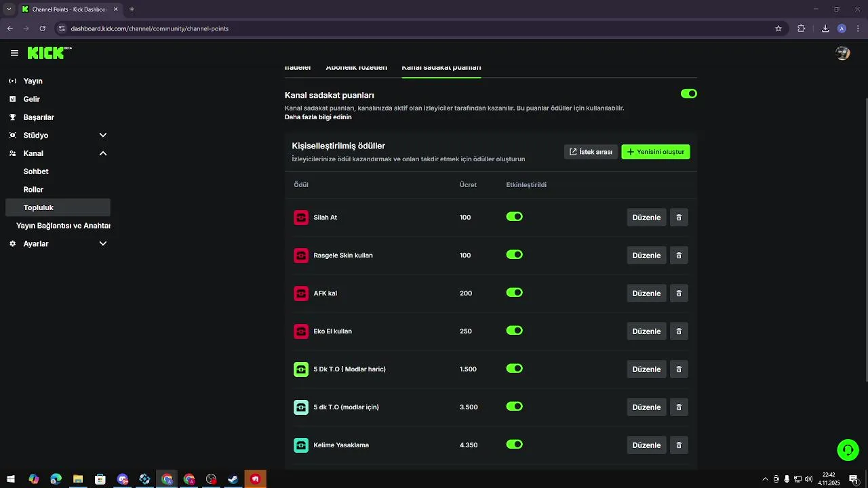Click the Yenisini oluştur button

click(x=655, y=152)
